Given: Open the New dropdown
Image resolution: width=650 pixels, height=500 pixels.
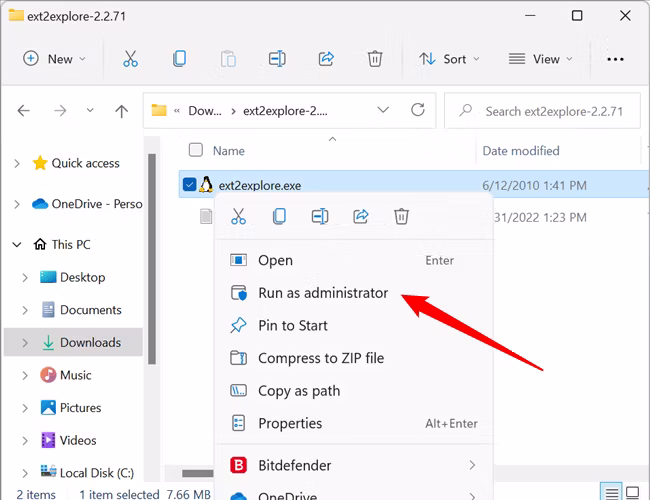Looking at the screenshot, I should tap(54, 59).
